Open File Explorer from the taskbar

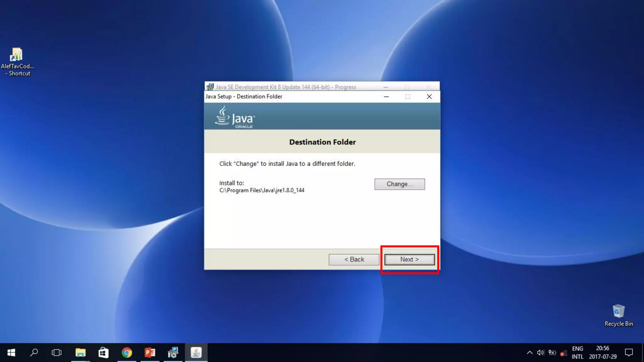[80, 353]
